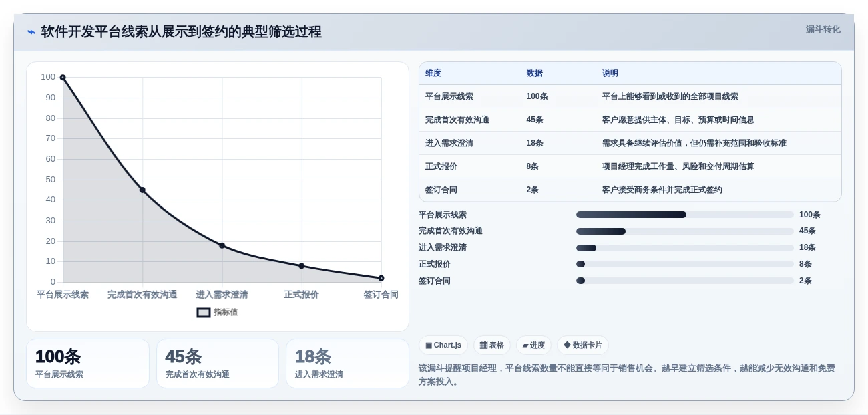Click the 平台展示线索 progress bar
This screenshot has height=415, width=868.
685,215
